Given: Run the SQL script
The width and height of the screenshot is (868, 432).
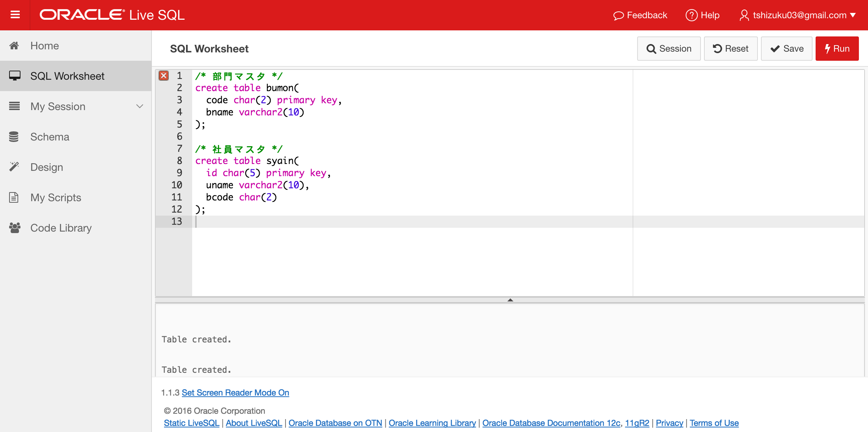Looking at the screenshot, I should point(837,48).
